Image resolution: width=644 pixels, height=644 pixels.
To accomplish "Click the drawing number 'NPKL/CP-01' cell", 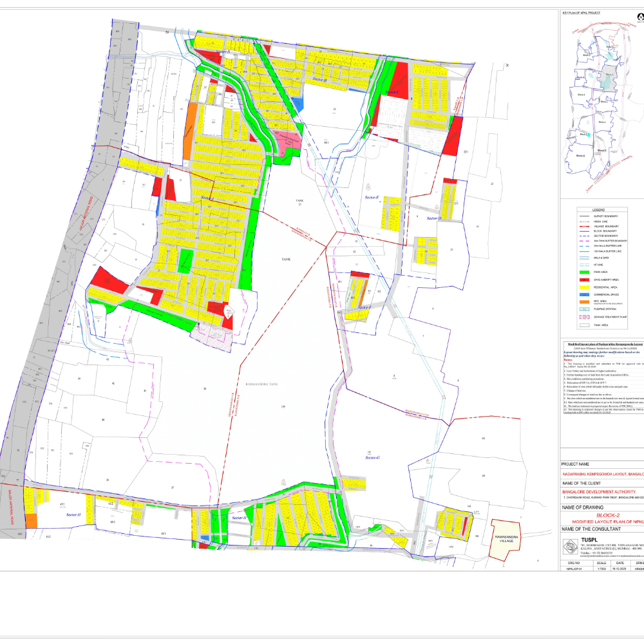I will (x=574, y=569).
